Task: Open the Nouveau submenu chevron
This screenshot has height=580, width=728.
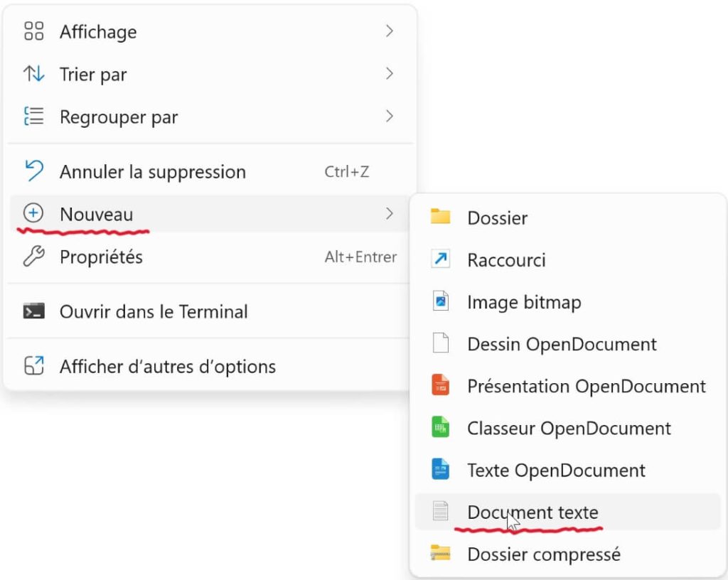Action: point(389,213)
